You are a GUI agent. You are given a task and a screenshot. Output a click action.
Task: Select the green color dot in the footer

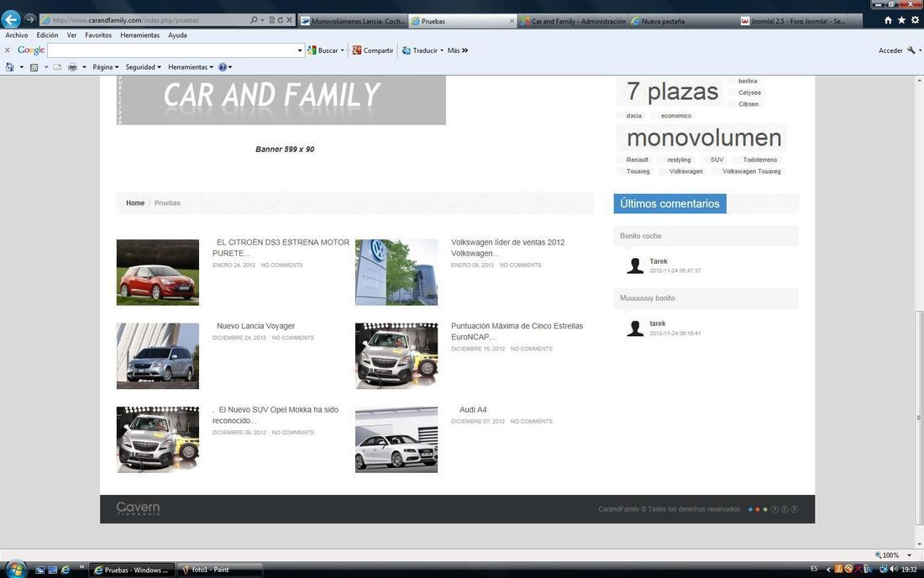click(765, 509)
